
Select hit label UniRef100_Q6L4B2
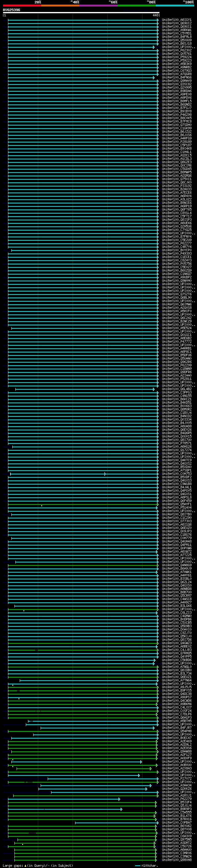(176, 389)
